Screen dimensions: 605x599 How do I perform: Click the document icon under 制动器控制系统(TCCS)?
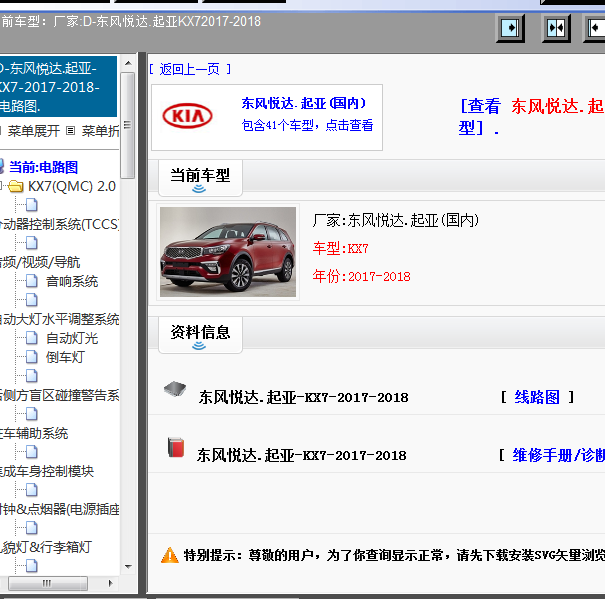click(x=32, y=243)
